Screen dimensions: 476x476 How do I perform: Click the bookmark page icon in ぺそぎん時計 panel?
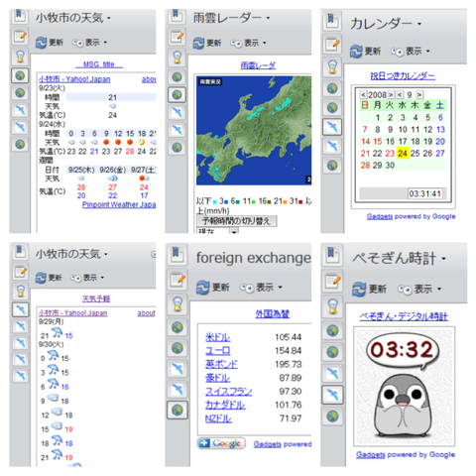click(x=332, y=255)
